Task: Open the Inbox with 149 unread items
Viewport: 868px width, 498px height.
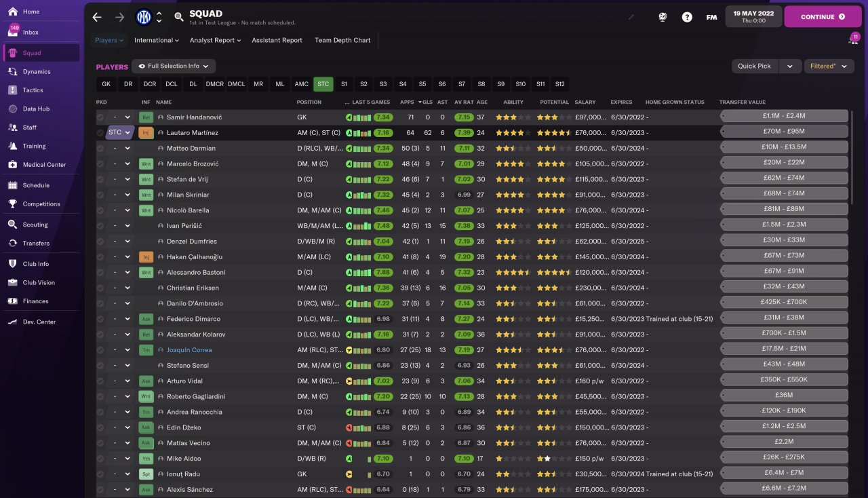Action: [x=41, y=32]
